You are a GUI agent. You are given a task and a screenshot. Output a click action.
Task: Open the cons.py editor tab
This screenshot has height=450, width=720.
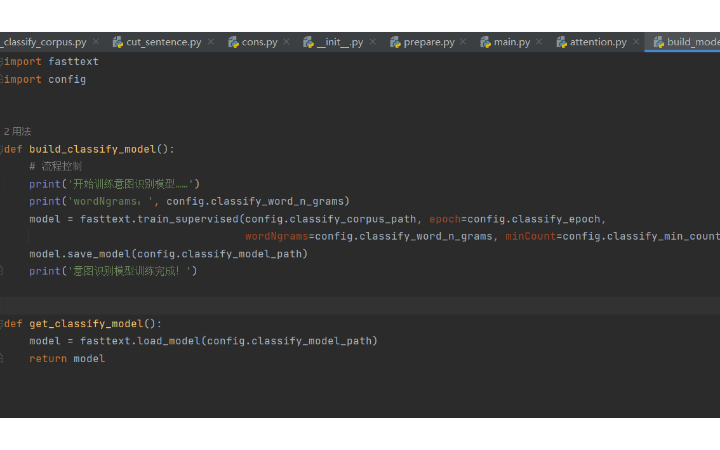point(259,42)
